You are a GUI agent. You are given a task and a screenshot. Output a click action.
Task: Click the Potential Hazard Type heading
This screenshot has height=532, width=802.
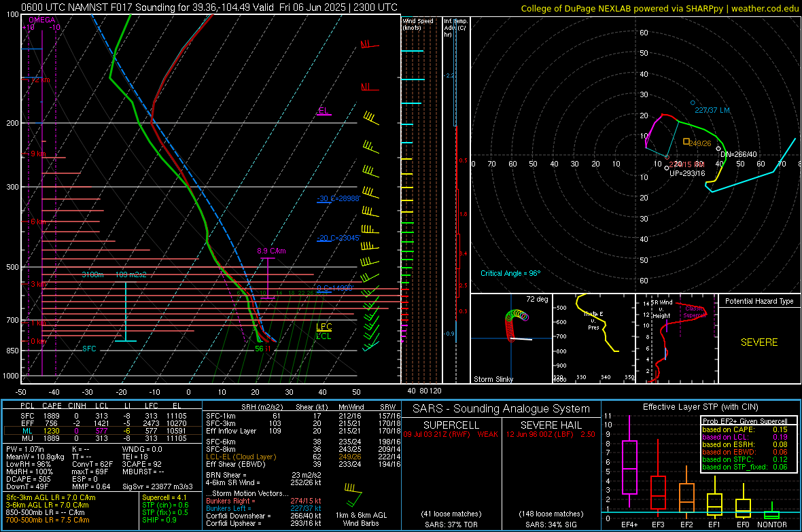(x=759, y=301)
